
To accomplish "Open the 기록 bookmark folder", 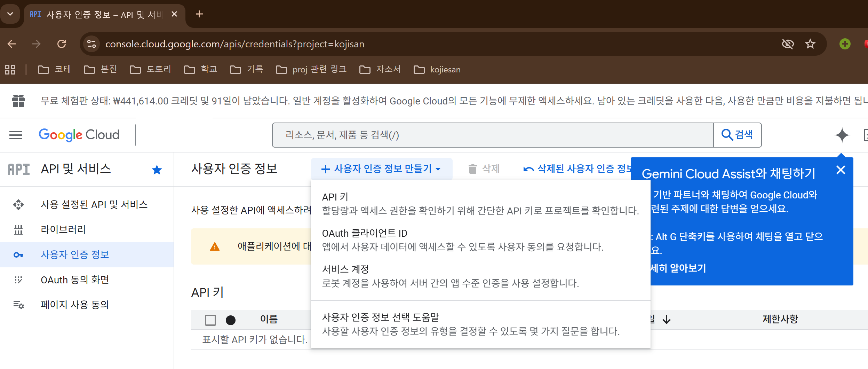I will tap(246, 70).
